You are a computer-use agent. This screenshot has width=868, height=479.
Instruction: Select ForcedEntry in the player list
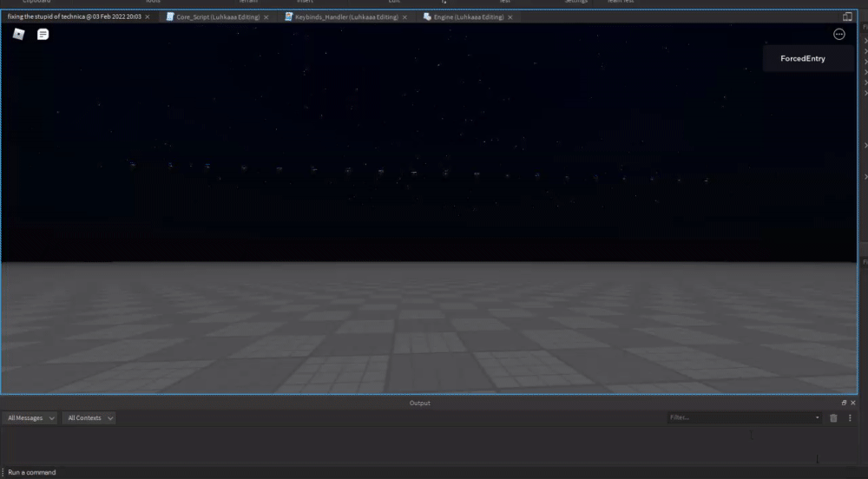pyautogui.click(x=803, y=59)
